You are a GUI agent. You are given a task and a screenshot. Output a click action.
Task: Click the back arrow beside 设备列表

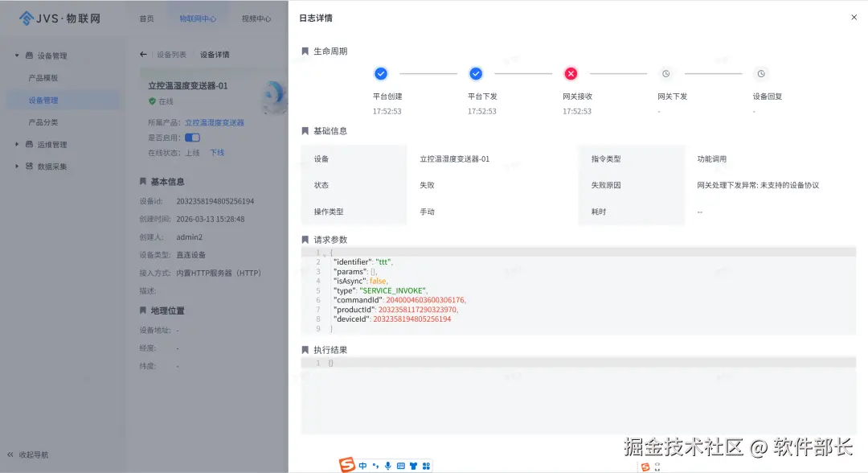click(141, 54)
